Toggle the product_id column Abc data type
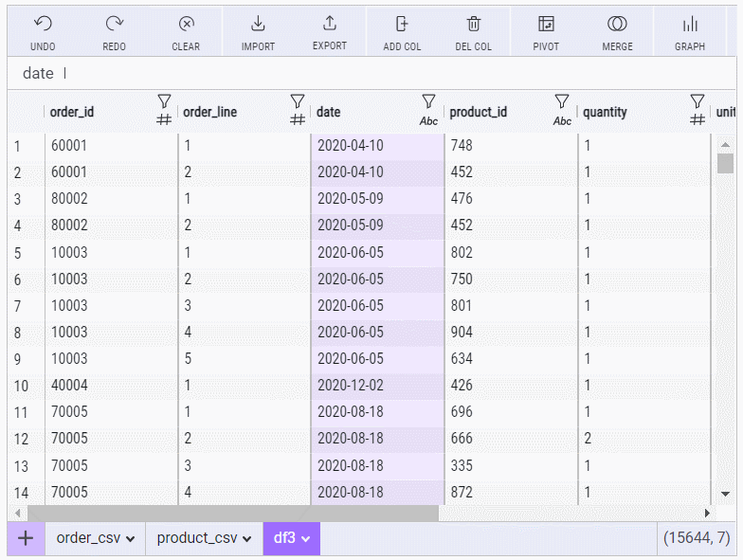743x560 pixels. [x=562, y=120]
